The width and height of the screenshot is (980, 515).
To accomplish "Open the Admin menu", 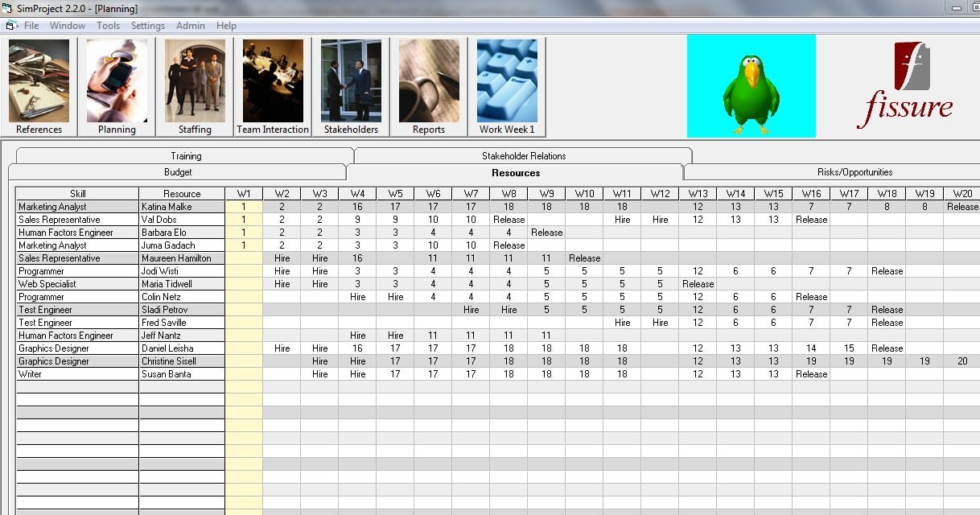I will 191,26.
